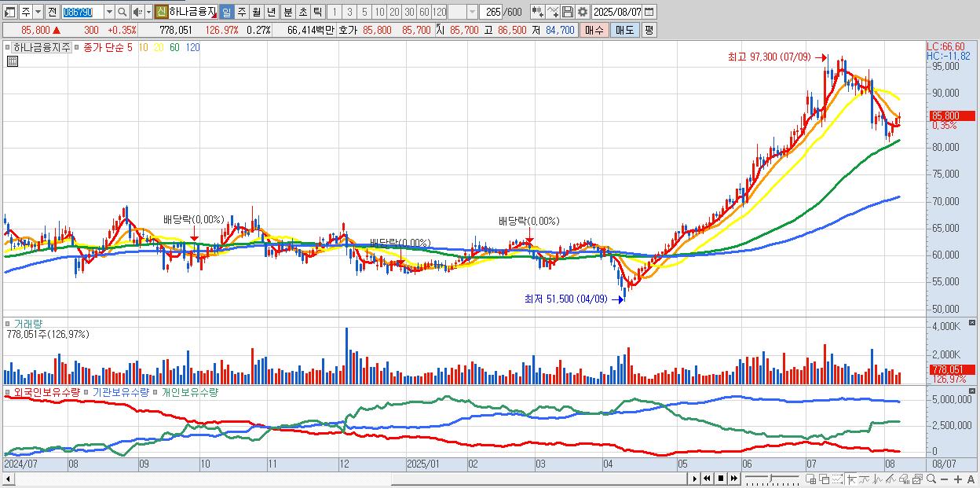Switch to the 월 monthly chart period
This screenshot has width=980, height=488.
pyautogui.click(x=256, y=12)
